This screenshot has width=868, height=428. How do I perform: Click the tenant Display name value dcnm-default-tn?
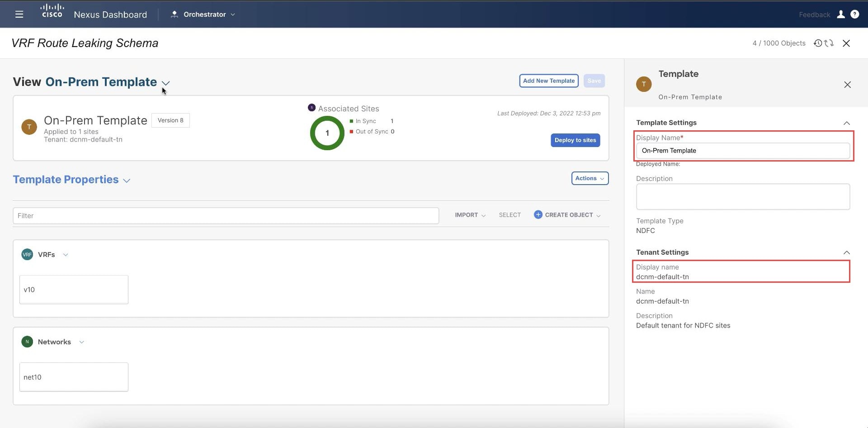click(x=662, y=277)
